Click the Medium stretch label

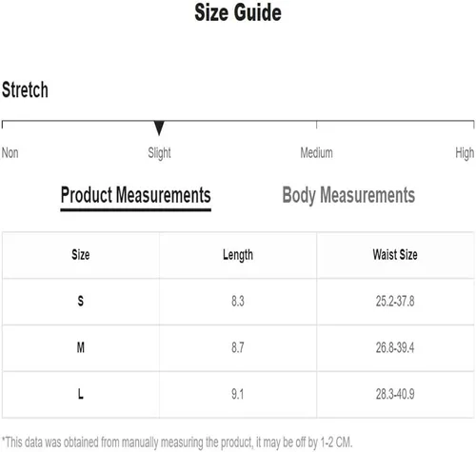click(317, 153)
